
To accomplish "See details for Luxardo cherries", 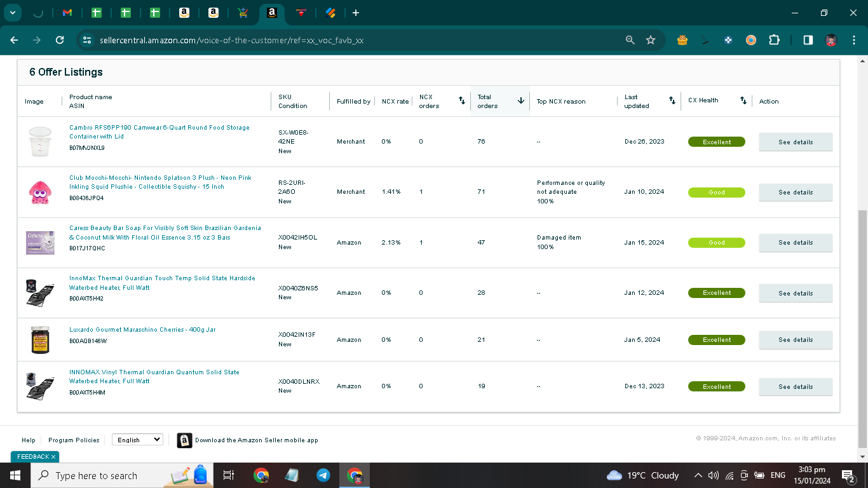I will pyautogui.click(x=796, y=339).
